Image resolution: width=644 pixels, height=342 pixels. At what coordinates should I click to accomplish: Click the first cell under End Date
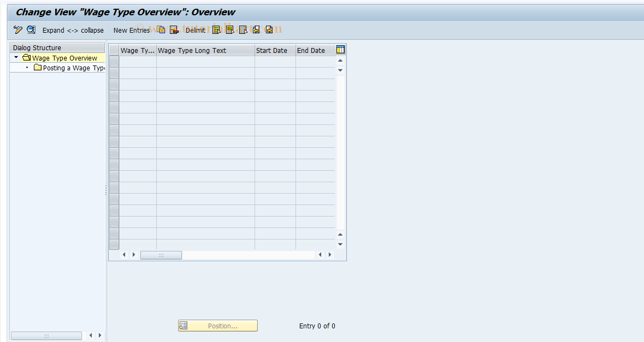tap(315, 62)
